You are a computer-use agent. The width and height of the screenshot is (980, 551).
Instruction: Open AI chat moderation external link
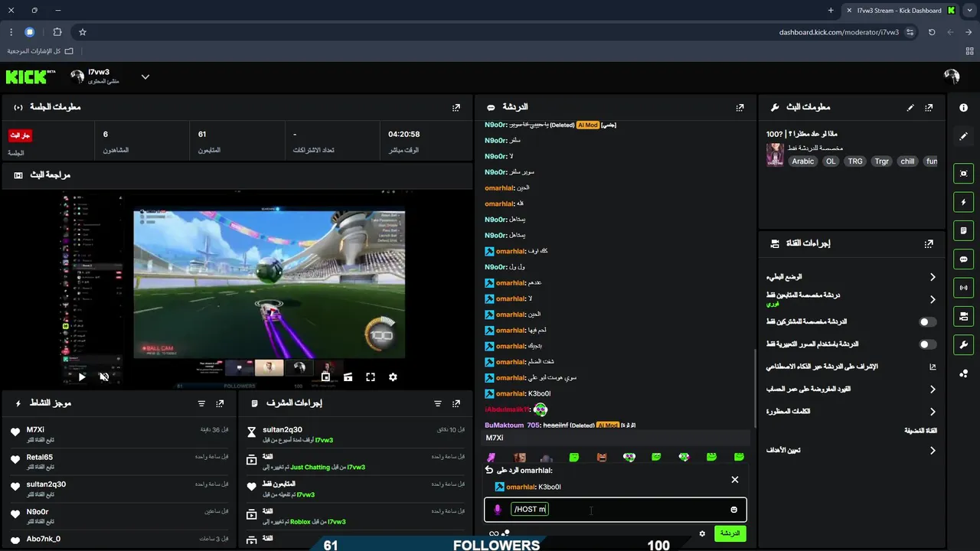[x=933, y=367]
